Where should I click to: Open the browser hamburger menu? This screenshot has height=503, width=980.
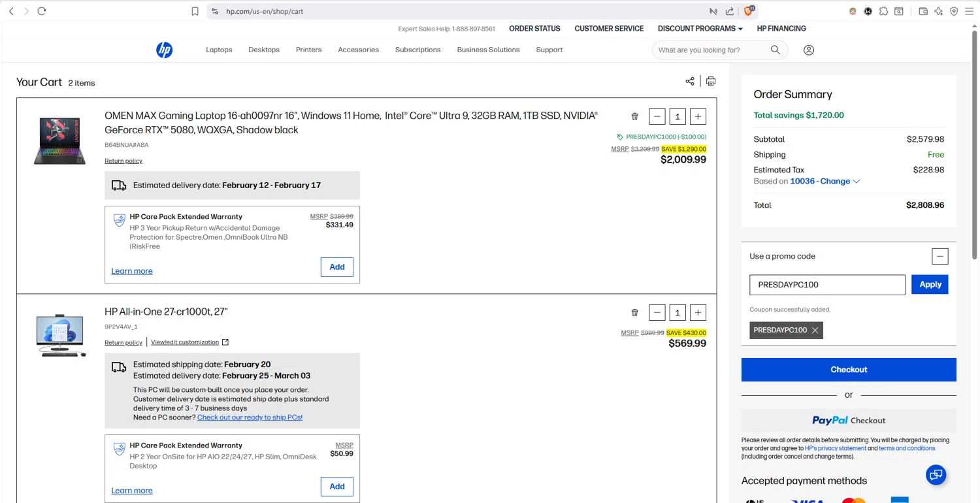[x=970, y=11]
